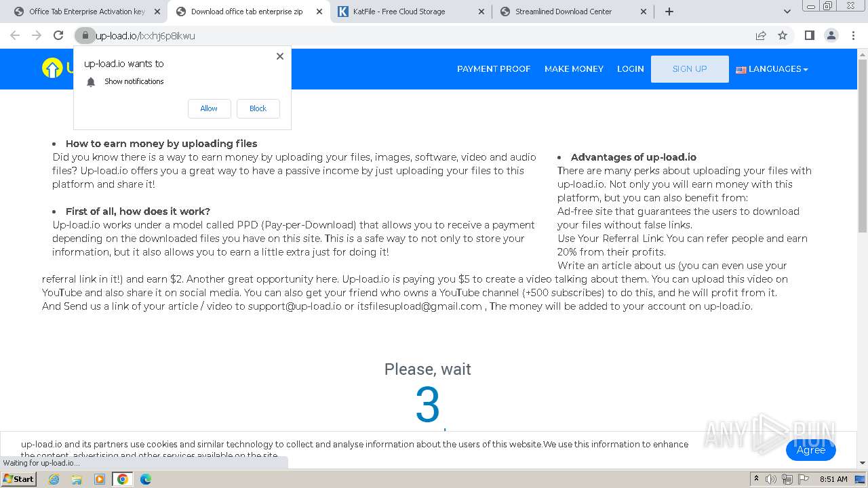Screen dimensions: 868x488
Task: Open PAYMENT PROOF page
Action: (x=494, y=69)
